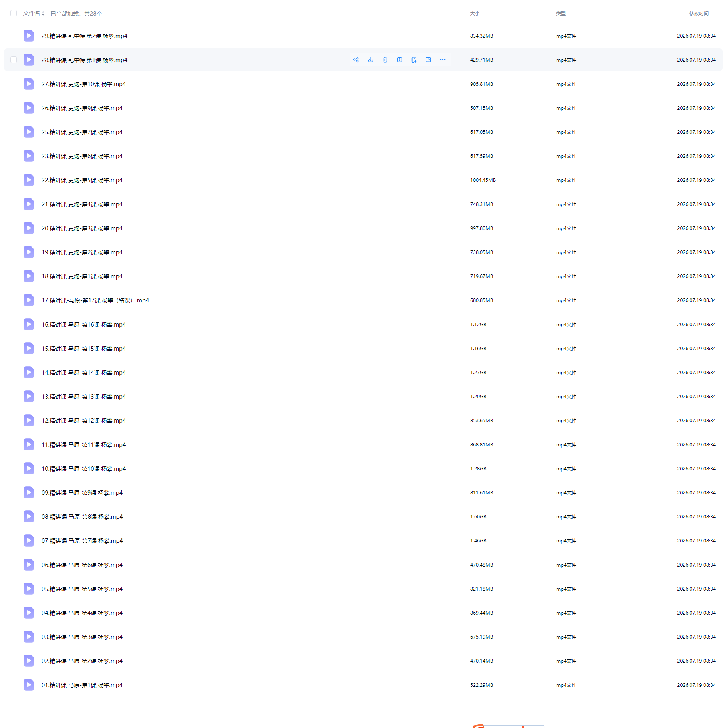The height and width of the screenshot is (728, 725).
Task: Click the video icon of 09.精讲课 马原-第9课
Action: tap(29, 493)
